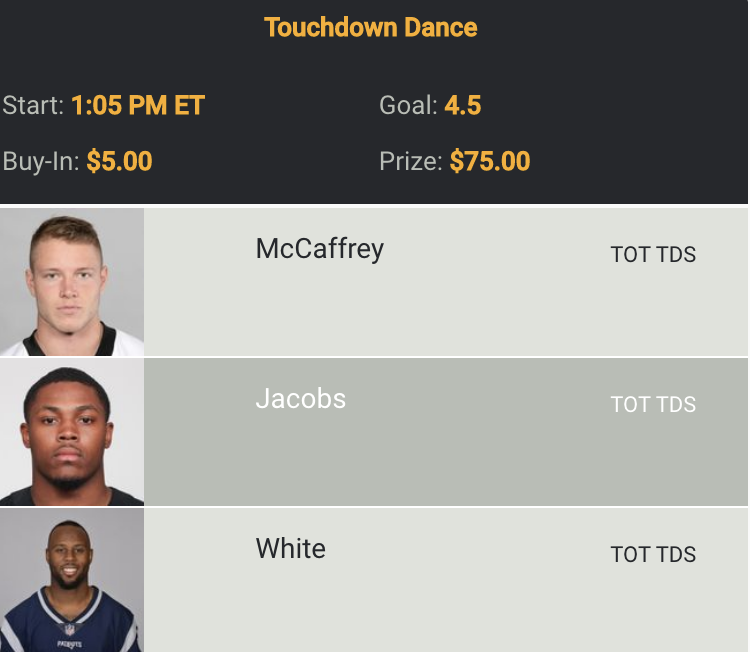Click the White player name
This screenshot has width=750, height=652.
[x=290, y=548]
